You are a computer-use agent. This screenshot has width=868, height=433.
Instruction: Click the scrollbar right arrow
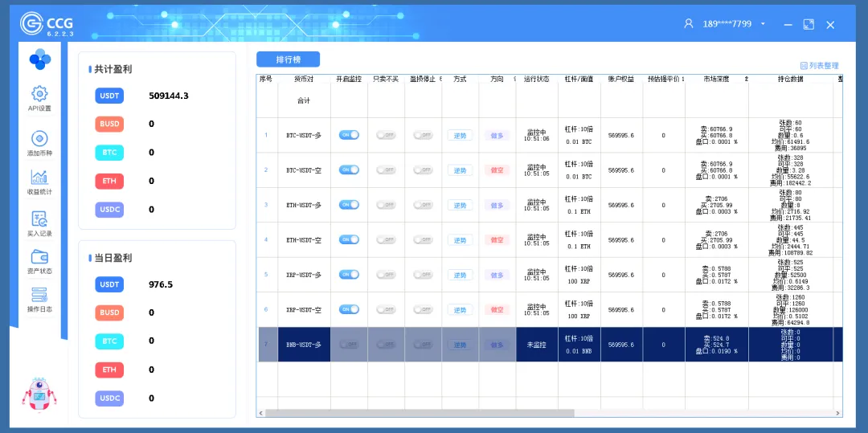[838, 413]
